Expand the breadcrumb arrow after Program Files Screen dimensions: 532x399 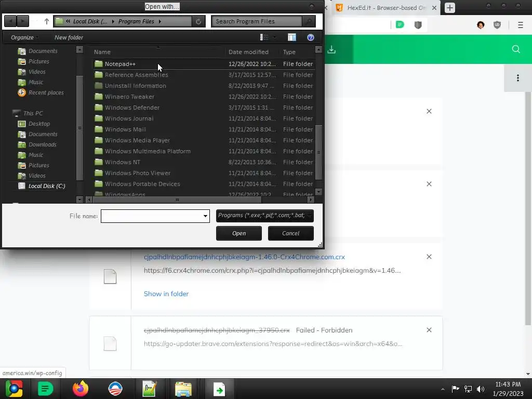160,21
